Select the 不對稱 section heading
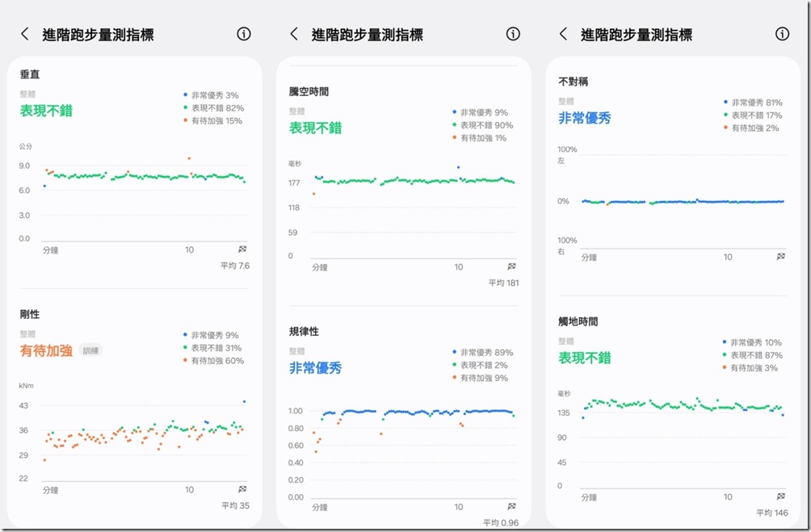Image resolution: width=811 pixels, height=532 pixels. [573, 82]
